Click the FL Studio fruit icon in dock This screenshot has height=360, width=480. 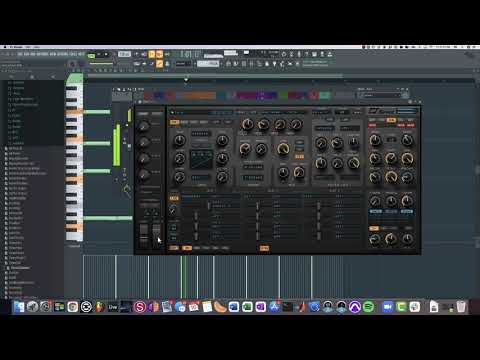click(x=99, y=307)
